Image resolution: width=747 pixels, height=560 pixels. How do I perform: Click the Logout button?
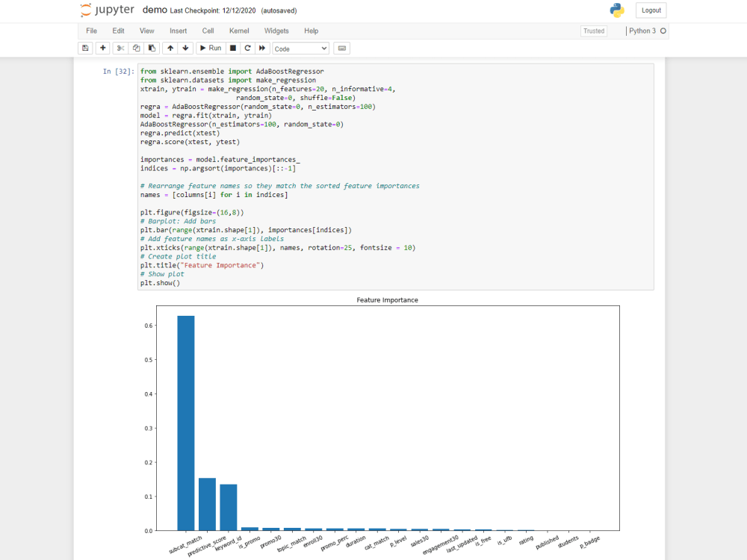pos(651,10)
